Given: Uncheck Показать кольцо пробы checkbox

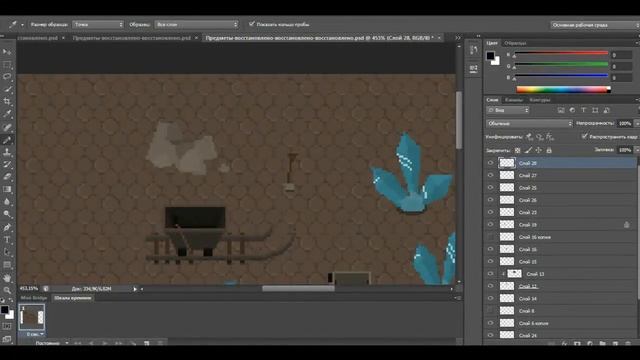Looking at the screenshot, I should (251, 24).
